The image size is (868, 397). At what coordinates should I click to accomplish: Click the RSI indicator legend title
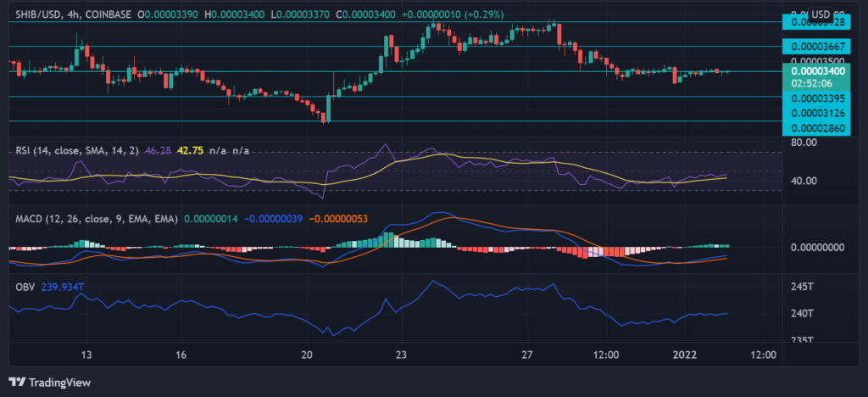pyautogui.click(x=79, y=150)
